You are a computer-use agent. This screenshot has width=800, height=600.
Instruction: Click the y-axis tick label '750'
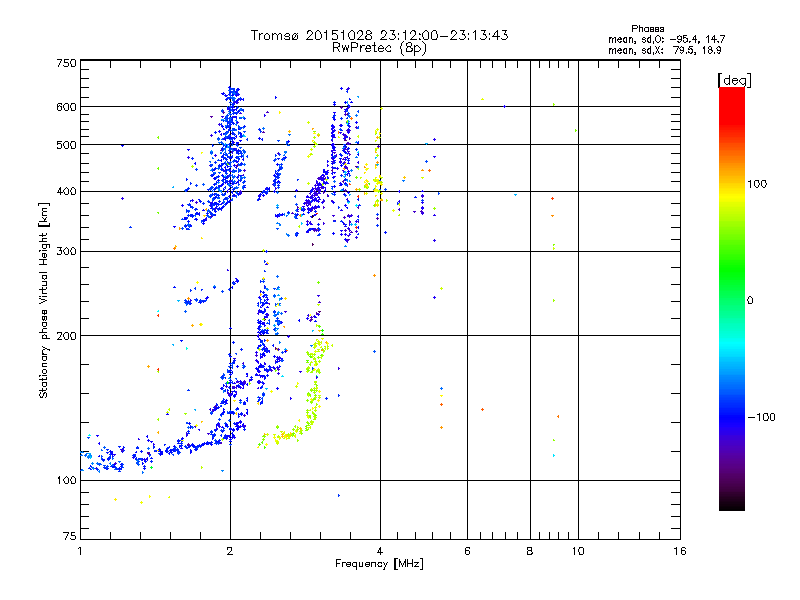66,63
